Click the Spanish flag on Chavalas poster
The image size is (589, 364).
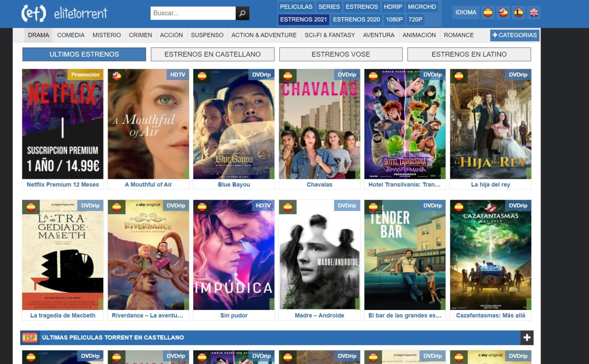(x=288, y=76)
